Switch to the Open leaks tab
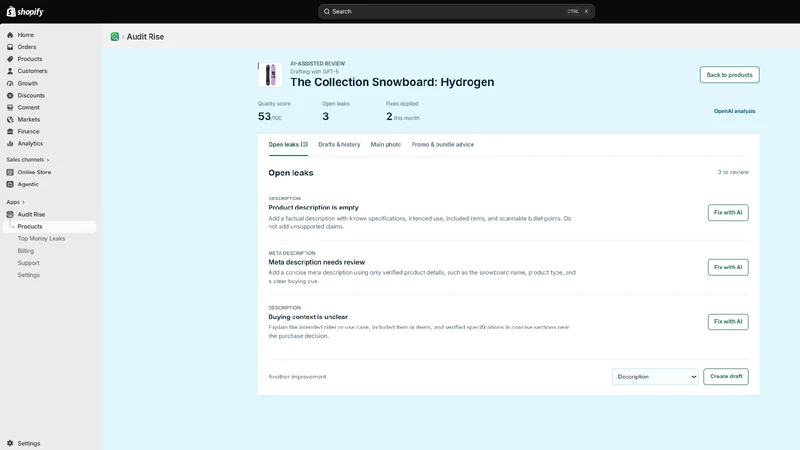The width and height of the screenshot is (800, 450). (x=288, y=145)
